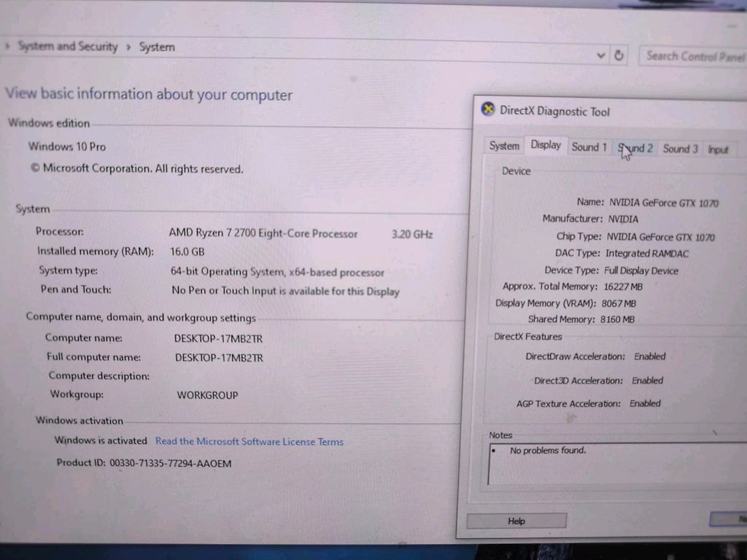
Task: Click the Help button in DirectX tool
Action: (516, 521)
